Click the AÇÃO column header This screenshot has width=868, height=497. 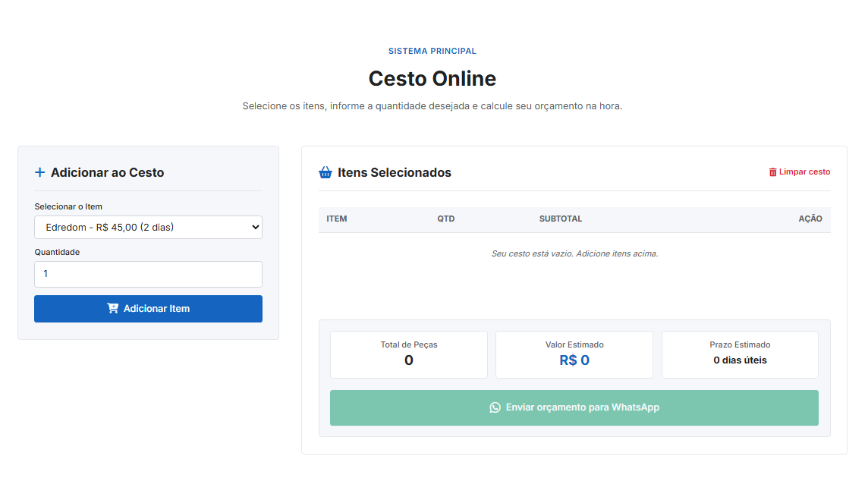click(810, 219)
